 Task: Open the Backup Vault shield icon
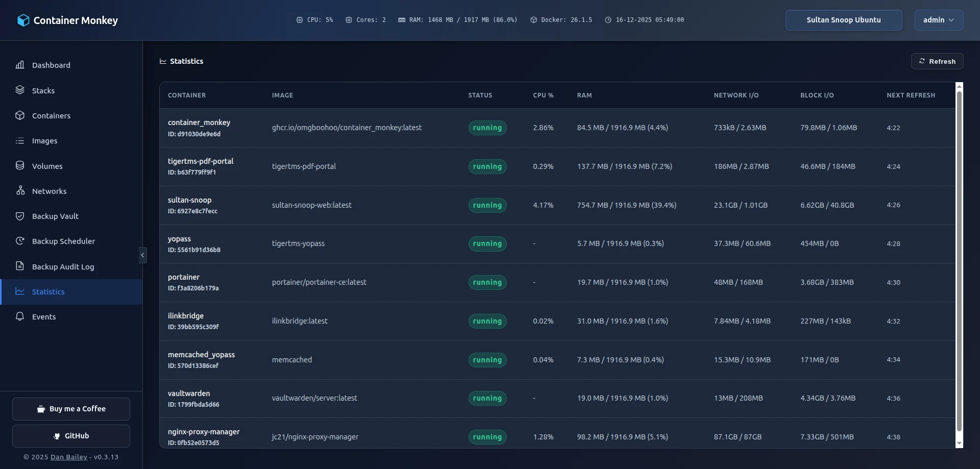coord(20,216)
